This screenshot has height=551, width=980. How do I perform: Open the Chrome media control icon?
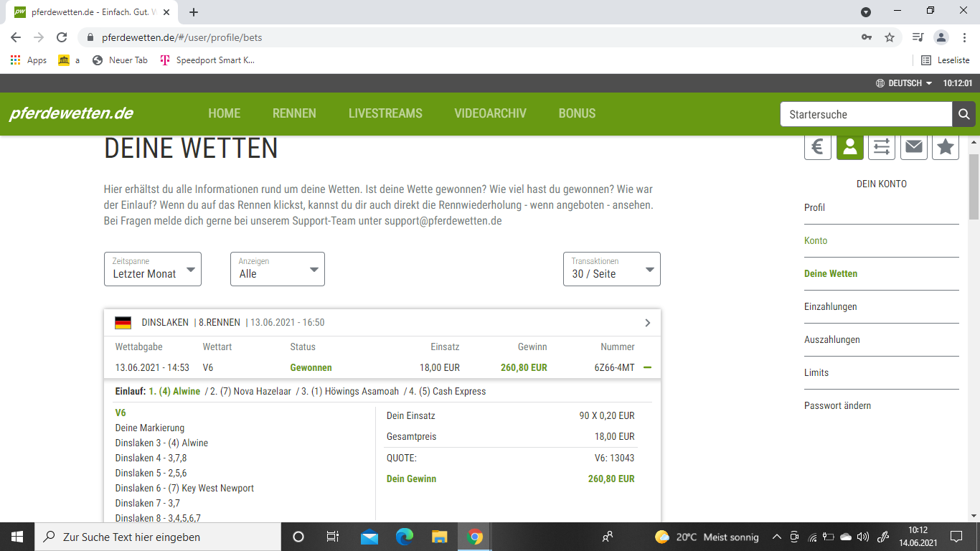918,37
